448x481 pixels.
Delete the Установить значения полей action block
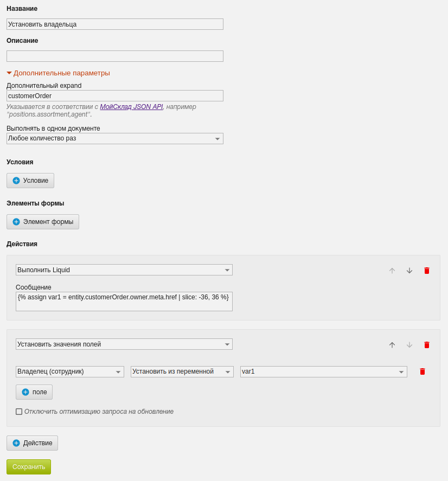point(426,345)
